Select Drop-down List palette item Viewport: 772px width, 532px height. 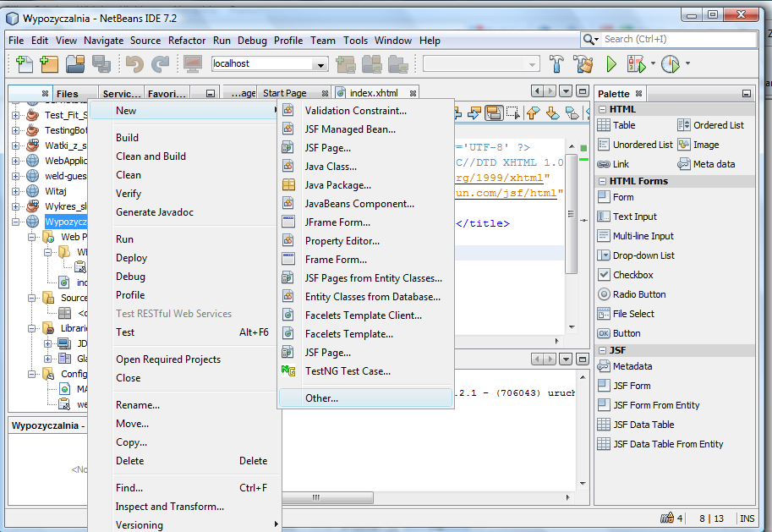point(637,255)
